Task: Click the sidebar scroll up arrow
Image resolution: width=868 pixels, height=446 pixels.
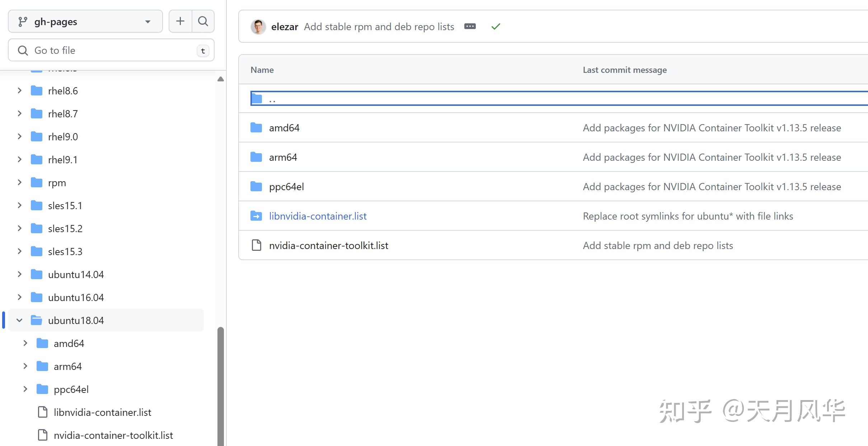Action: 221,79
